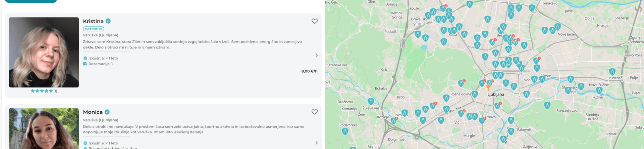Image resolution: width=644 pixels, height=149 pixels.
Task: Click Kristina's verified badge icon
Action: [x=108, y=21]
